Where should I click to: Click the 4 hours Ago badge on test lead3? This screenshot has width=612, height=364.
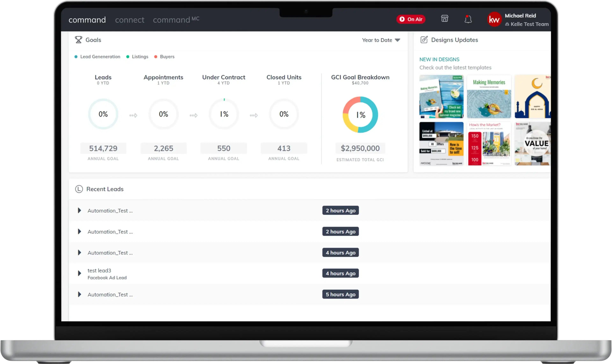coord(340,273)
